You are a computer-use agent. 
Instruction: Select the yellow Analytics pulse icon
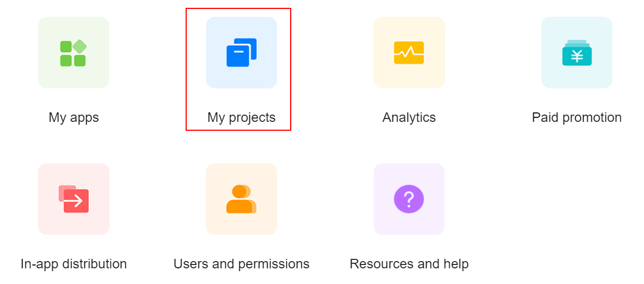click(x=409, y=53)
